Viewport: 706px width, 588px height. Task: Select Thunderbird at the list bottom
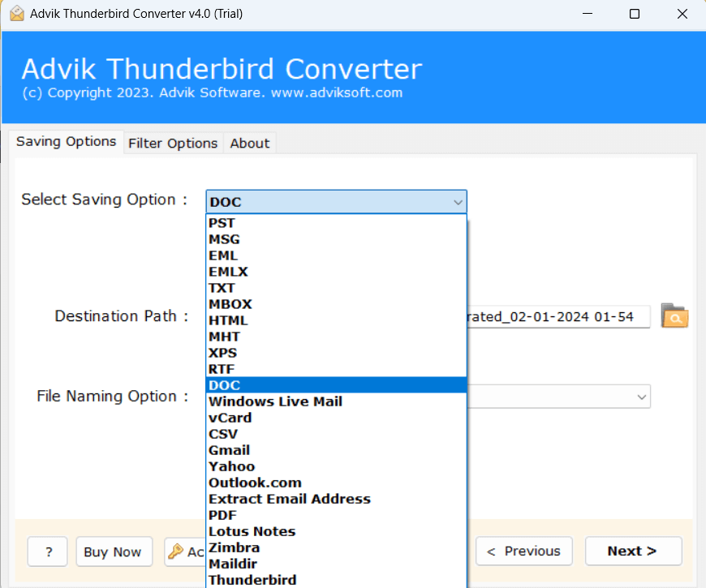pos(336,579)
